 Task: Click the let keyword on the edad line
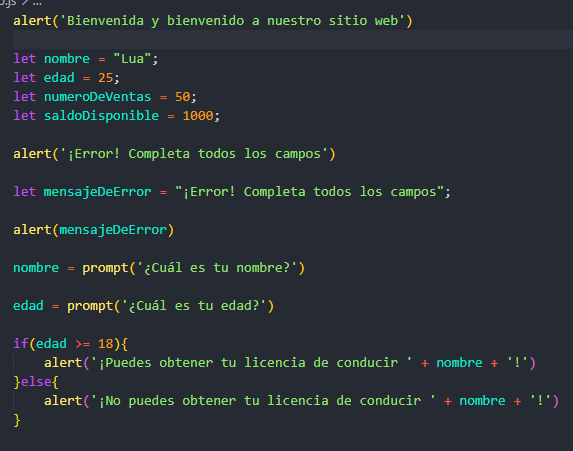coord(24,78)
